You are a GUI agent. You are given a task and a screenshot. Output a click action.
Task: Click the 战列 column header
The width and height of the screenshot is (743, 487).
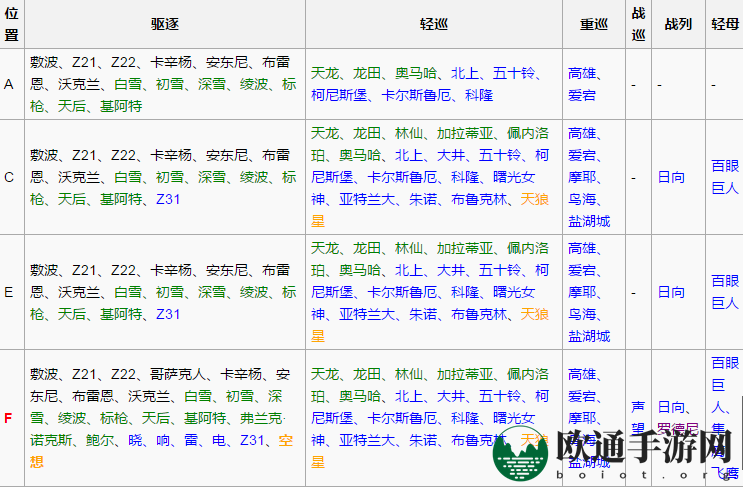(678, 24)
